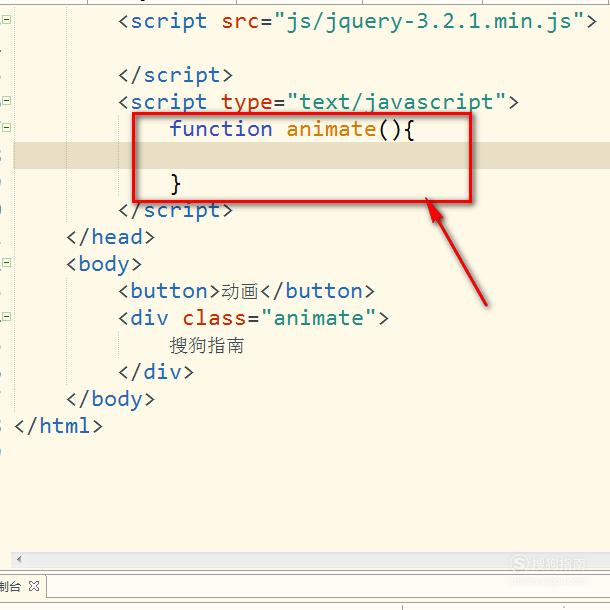Click the </body> closing tag
Screen dimensions: 610x610
pos(110,400)
